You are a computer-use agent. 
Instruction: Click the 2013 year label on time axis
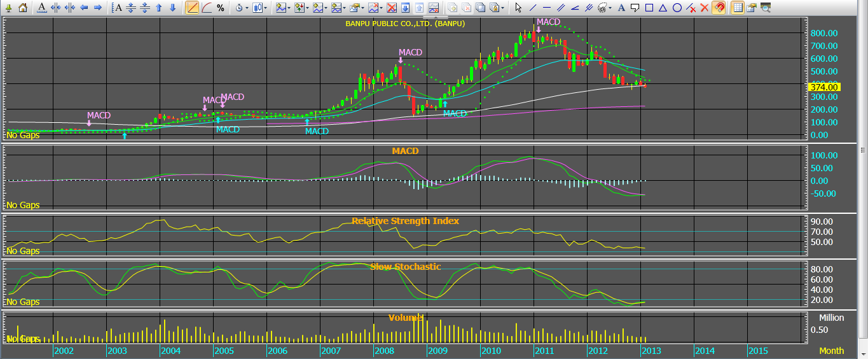point(651,351)
